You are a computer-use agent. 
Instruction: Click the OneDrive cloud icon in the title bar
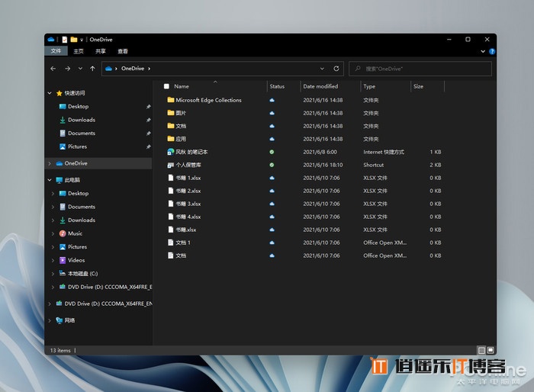(51, 40)
